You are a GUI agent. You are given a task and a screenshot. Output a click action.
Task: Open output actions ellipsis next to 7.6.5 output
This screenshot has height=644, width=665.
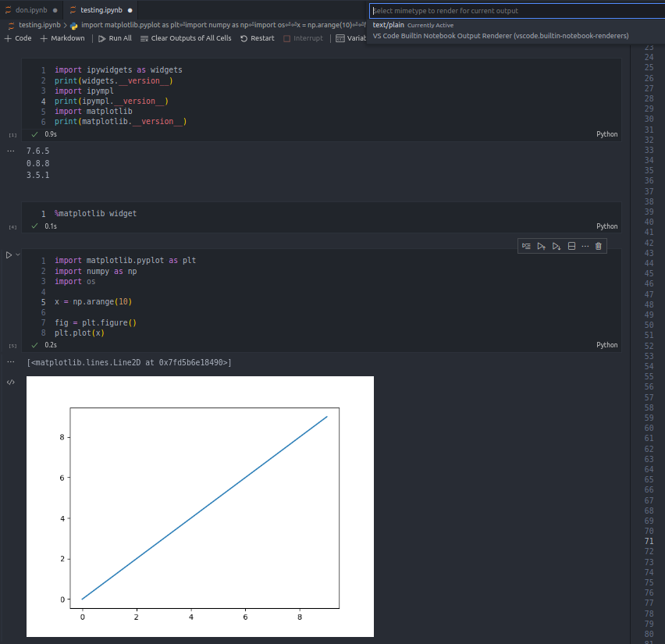tap(11, 151)
